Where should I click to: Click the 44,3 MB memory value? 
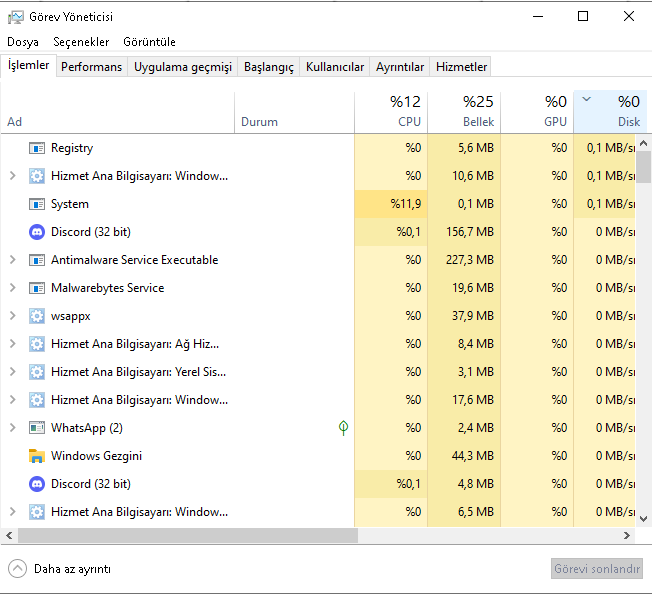coord(473,456)
